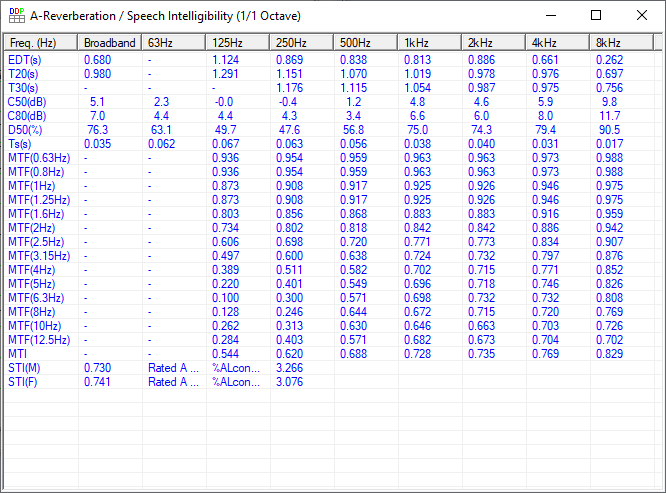Screen dimensions: 666x493
Task: Click the STI(F) broadband value 0.741
Action: click(98, 382)
